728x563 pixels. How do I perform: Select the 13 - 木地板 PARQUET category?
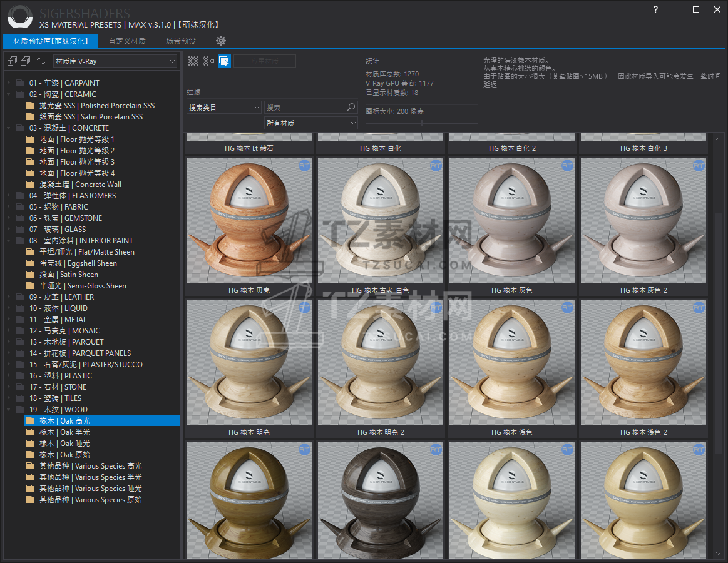click(66, 342)
